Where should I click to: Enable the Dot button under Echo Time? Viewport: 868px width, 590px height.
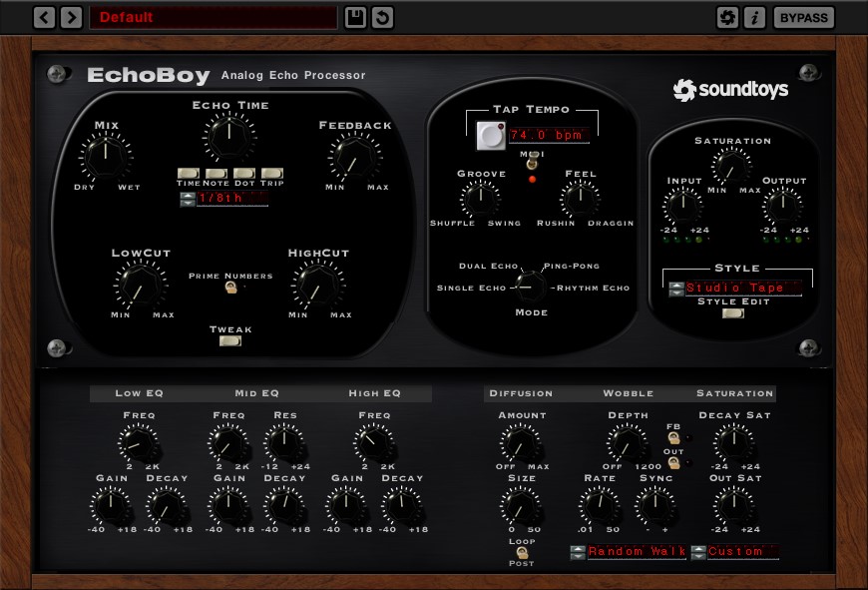click(244, 174)
